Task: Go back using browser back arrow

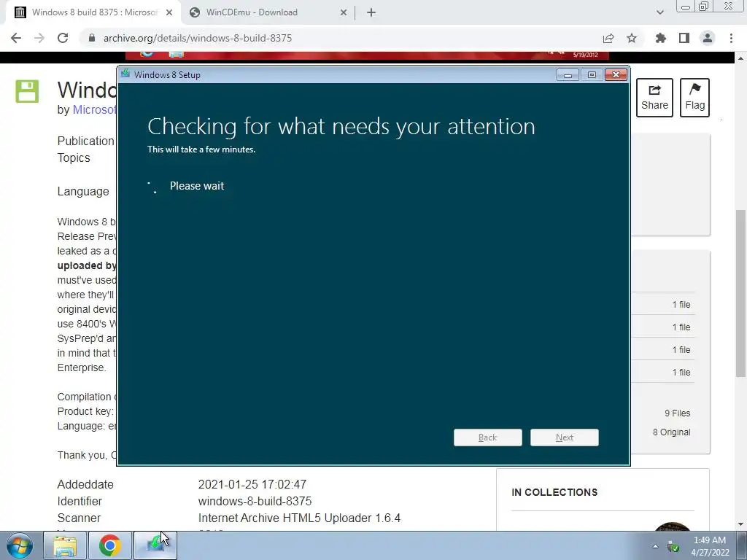Action: click(16, 38)
